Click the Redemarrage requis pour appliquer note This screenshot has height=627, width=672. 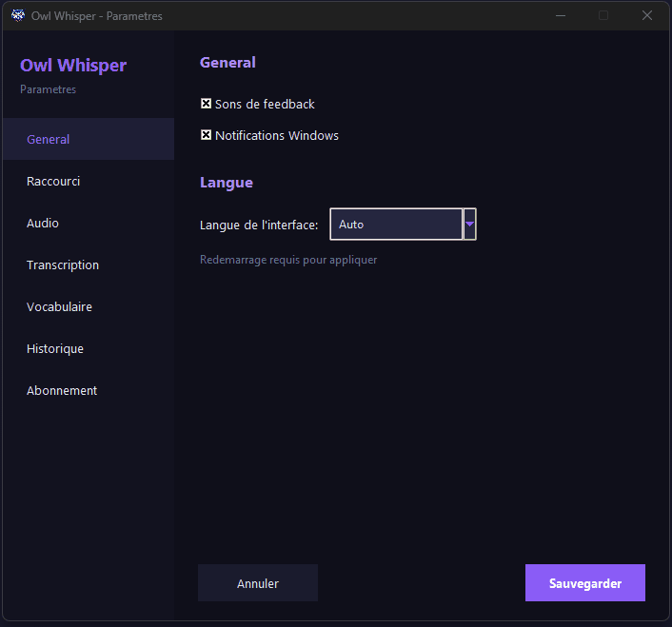(288, 260)
